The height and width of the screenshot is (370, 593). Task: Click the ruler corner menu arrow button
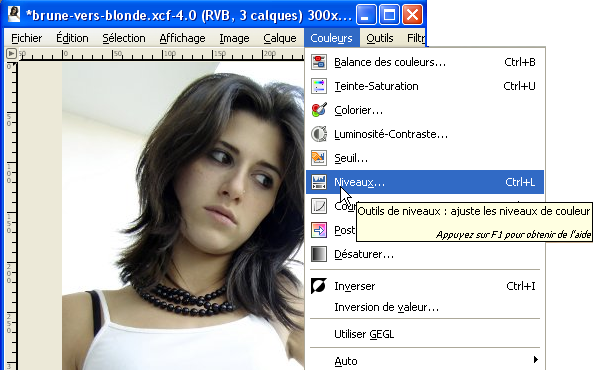[11, 54]
